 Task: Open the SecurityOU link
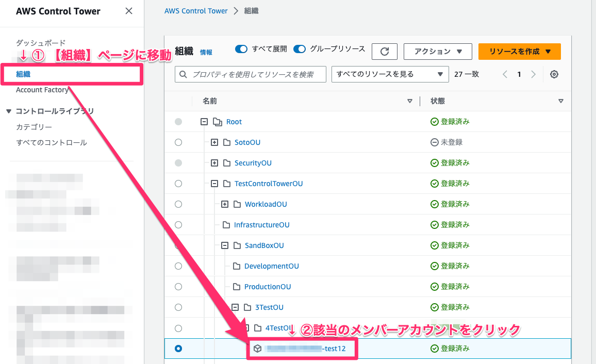[253, 162]
